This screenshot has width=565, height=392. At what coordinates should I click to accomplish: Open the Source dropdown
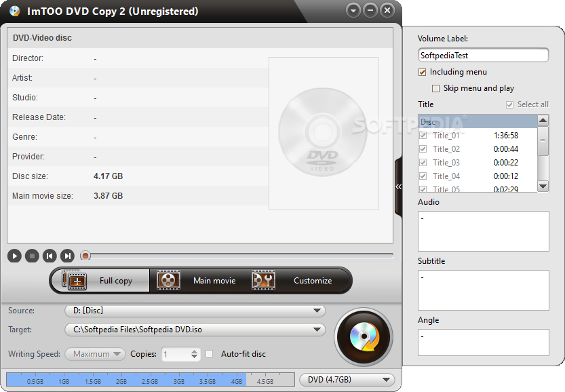pyautogui.click(x=195, y=311)
